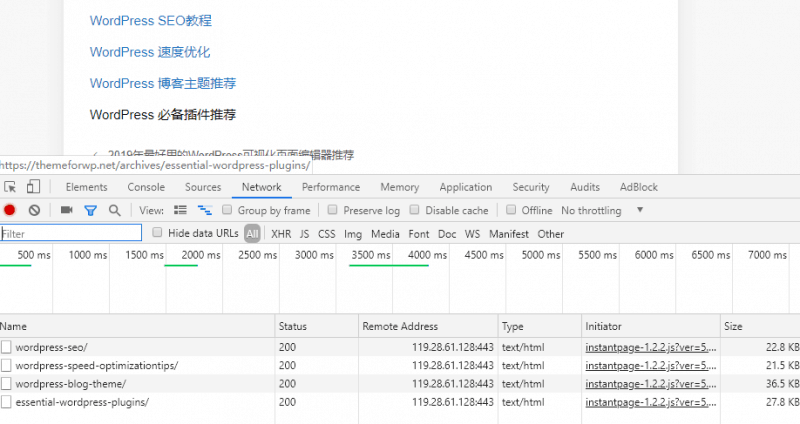Toggle the blue filter funnel icon
This screenshot has height=424, width=800.
(90, 211)
